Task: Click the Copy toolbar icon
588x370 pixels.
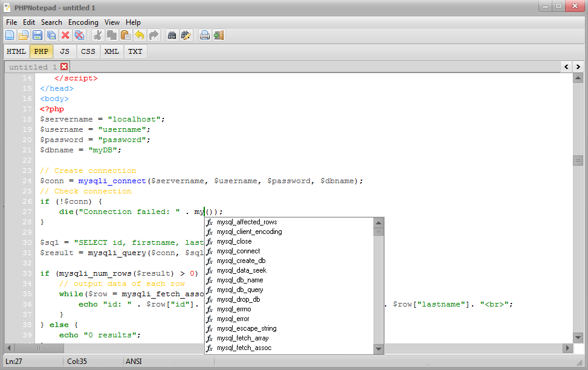Action: click(111, 35)
